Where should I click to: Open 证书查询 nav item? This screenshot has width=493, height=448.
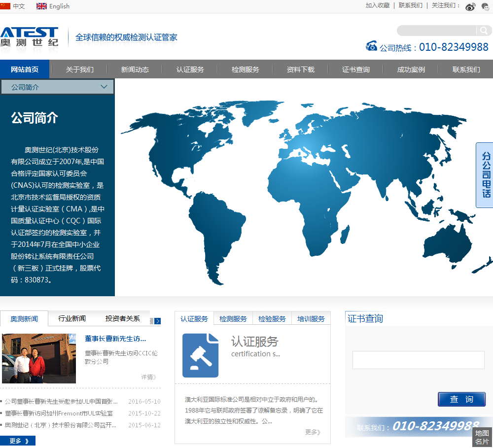tap(355, 69)
